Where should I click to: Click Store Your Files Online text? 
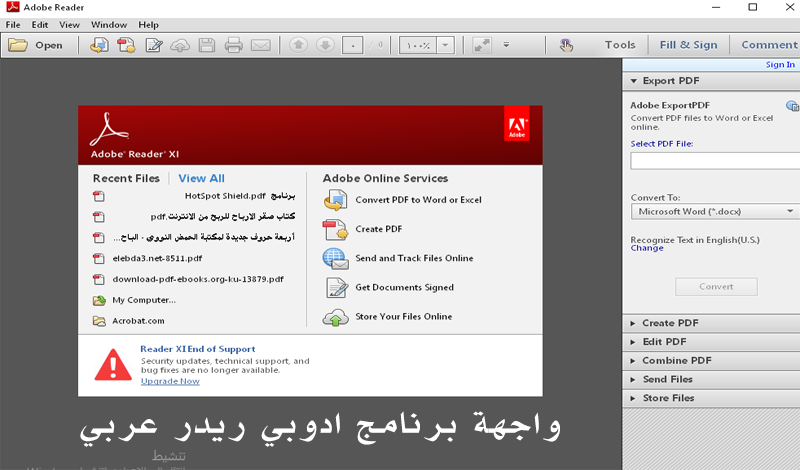404,316
